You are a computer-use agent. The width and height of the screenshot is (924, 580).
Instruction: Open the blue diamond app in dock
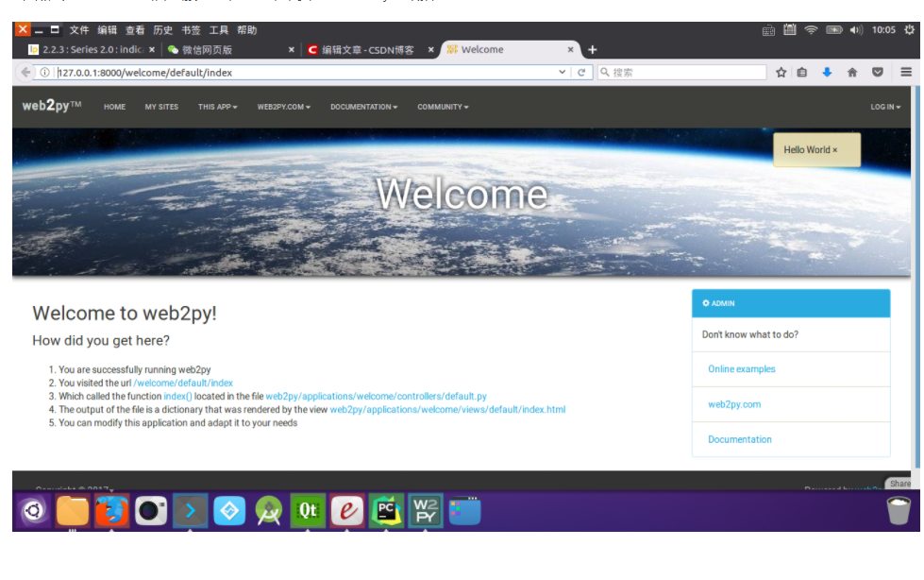tap(229, 510)
